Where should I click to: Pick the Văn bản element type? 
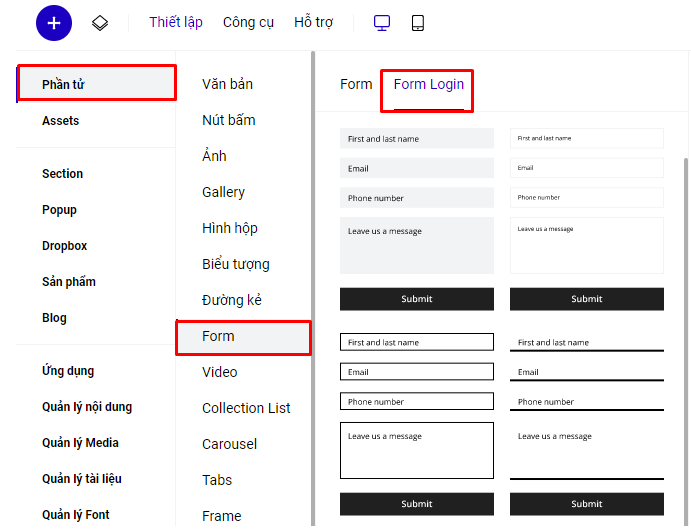point(227,84)
